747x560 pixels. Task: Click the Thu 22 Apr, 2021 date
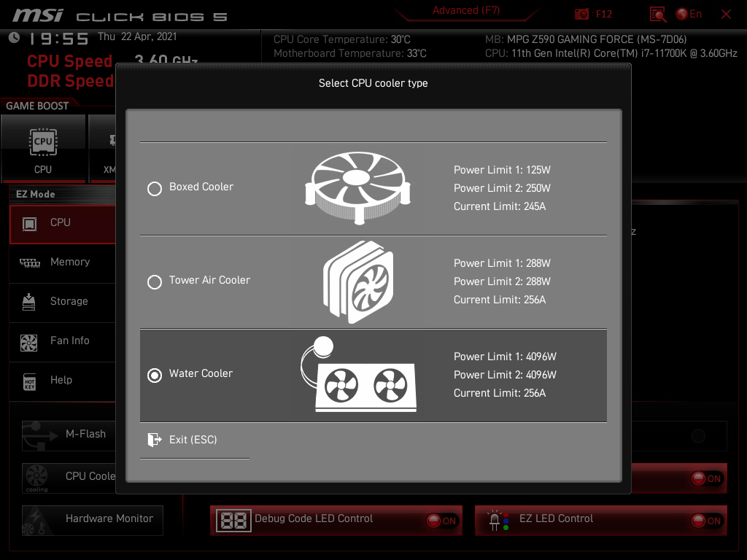pyautogui.click(x=137, y=36)
